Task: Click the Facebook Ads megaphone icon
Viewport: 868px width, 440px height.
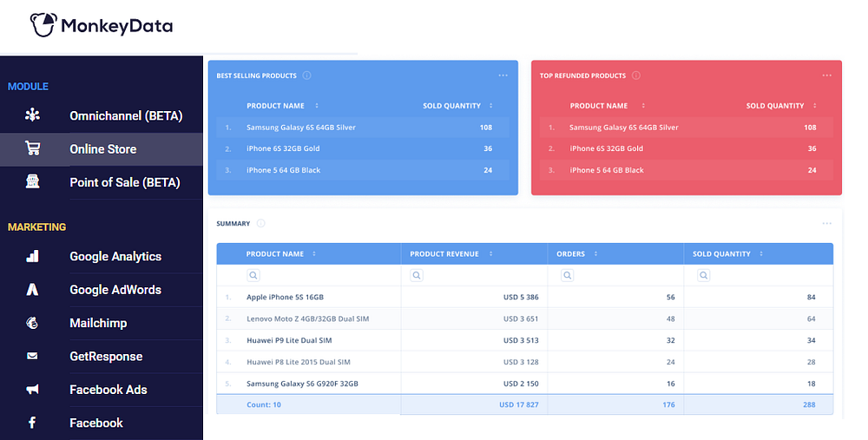Action: pyautogui.click(x=33, y=389)
